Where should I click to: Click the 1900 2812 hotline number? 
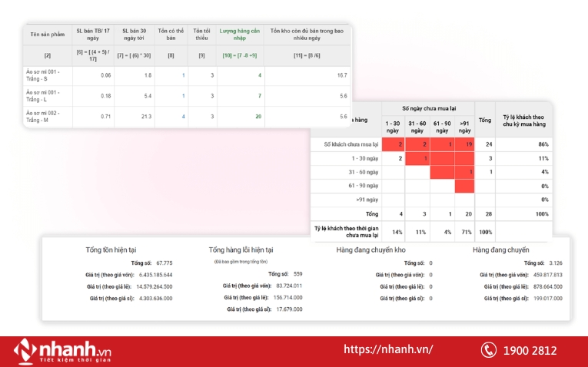[530, 350]
